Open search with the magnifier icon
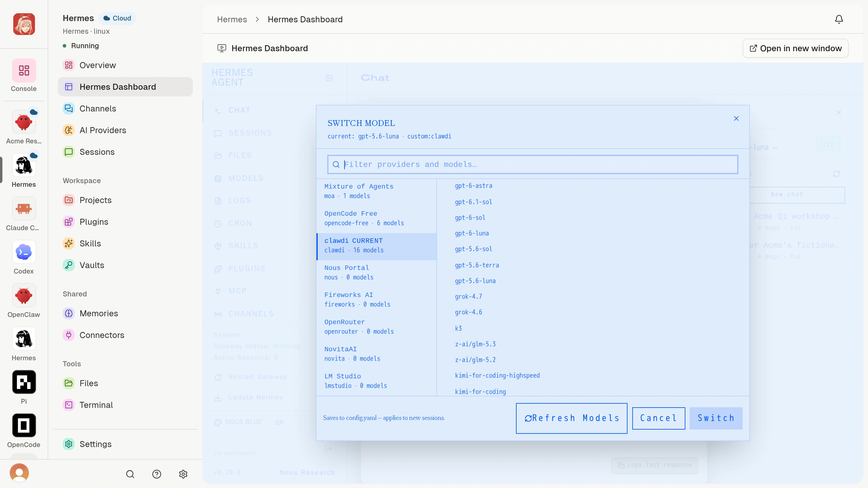The width and height of the screenshot is (868, 488). (130, 474)
